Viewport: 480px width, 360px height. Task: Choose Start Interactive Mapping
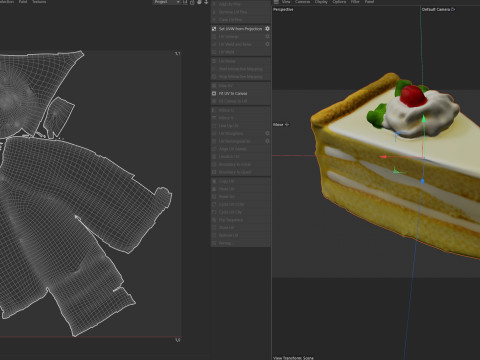[241, 69]
